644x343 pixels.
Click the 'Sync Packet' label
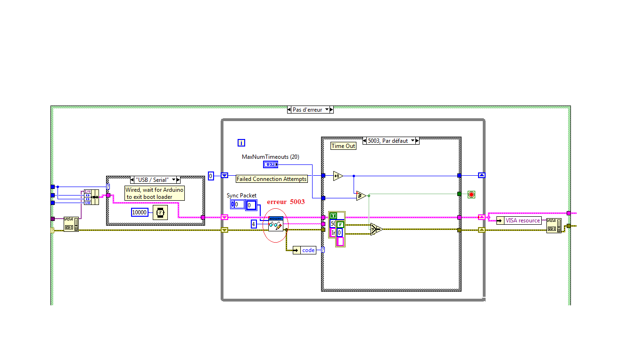coord(241,195)
